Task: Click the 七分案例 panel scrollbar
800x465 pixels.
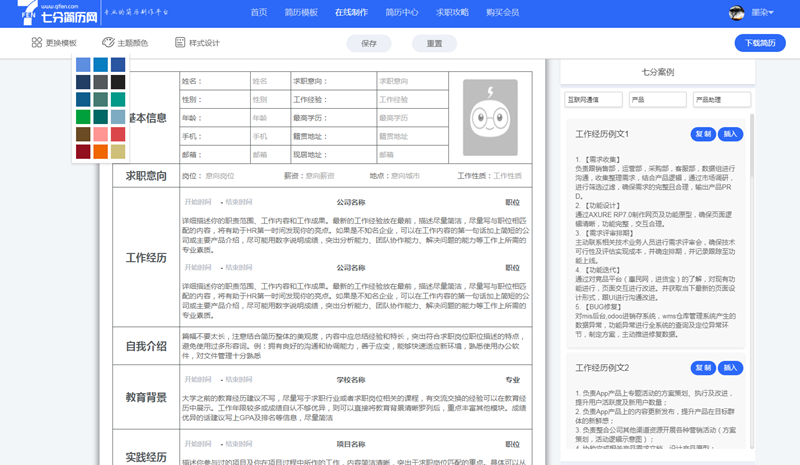Action: point(752,148)
